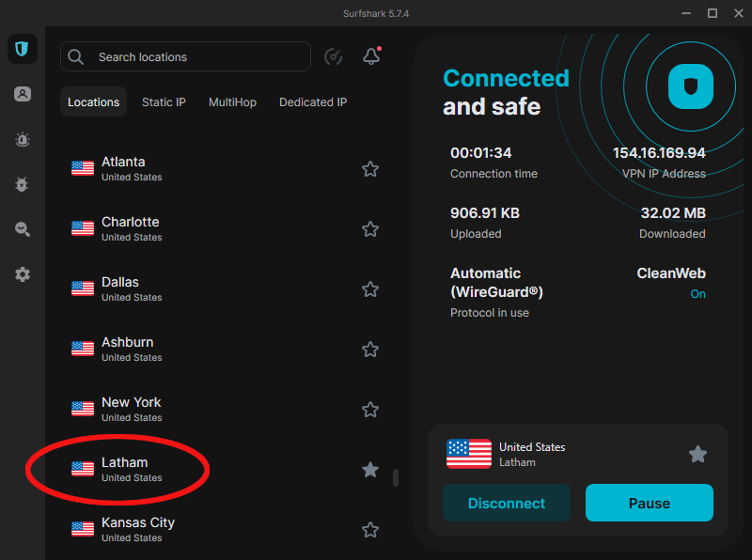Switch to the MultiHop tab

(232, 102)
